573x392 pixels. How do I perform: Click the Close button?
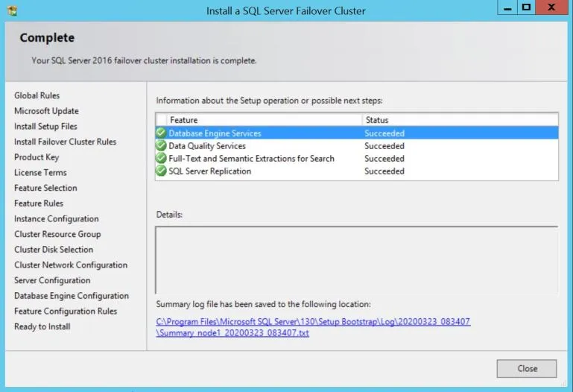coord(527,369)
